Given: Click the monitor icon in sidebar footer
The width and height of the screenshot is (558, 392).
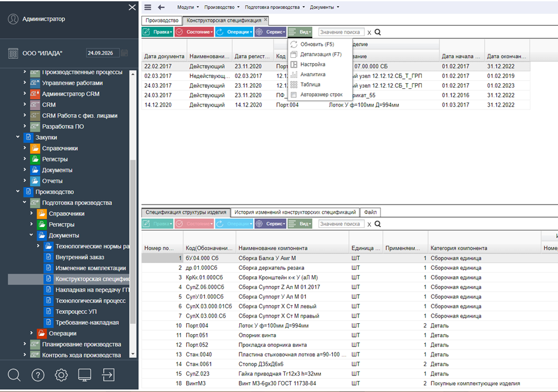Looking at the screenshot, I should (x=85, y=375).
